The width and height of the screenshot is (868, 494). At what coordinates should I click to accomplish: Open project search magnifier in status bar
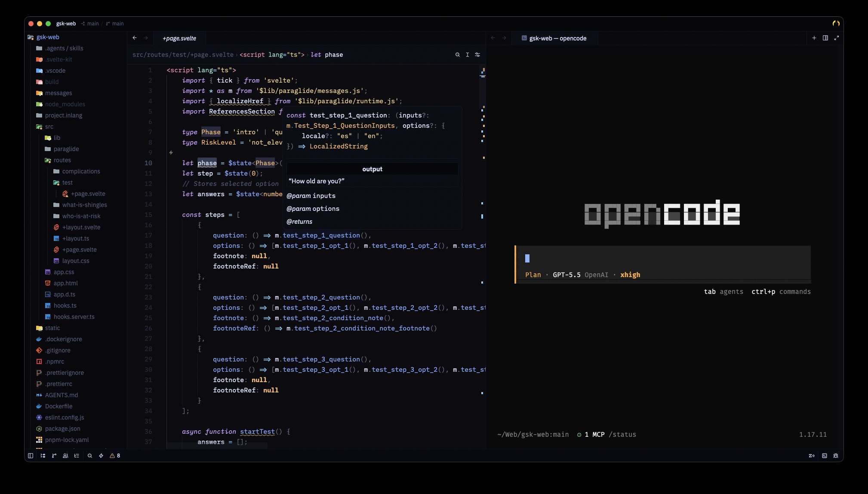pos(90,456)
